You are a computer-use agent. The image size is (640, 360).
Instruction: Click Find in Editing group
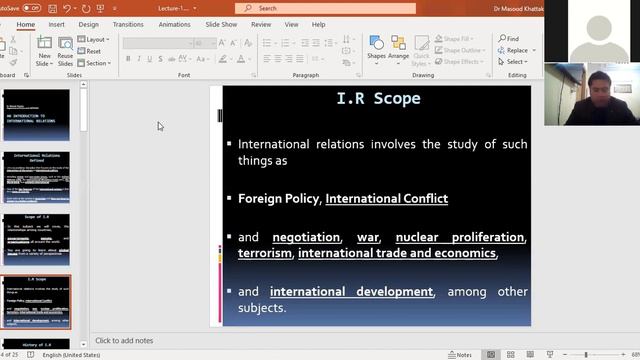point(509,38)
